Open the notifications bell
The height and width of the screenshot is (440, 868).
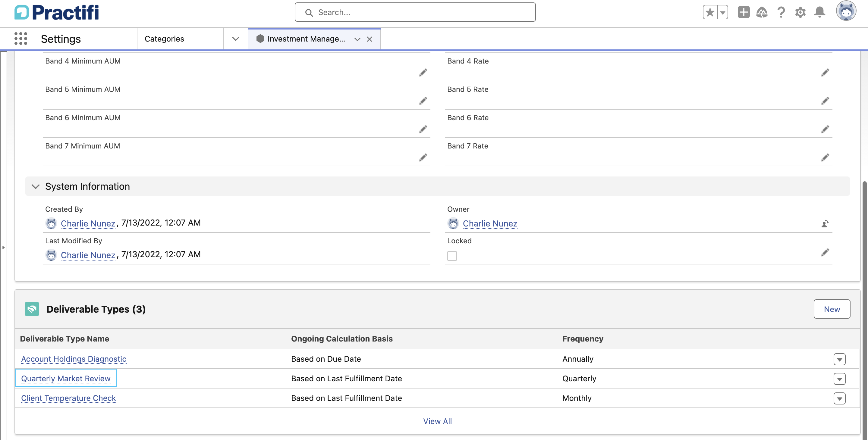pos(819,12)
